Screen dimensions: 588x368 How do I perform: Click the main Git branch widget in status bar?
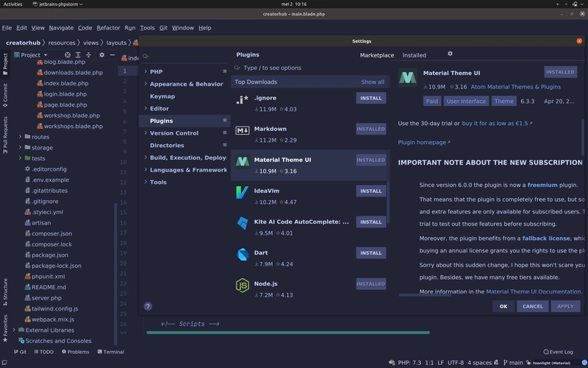[513, 363]
